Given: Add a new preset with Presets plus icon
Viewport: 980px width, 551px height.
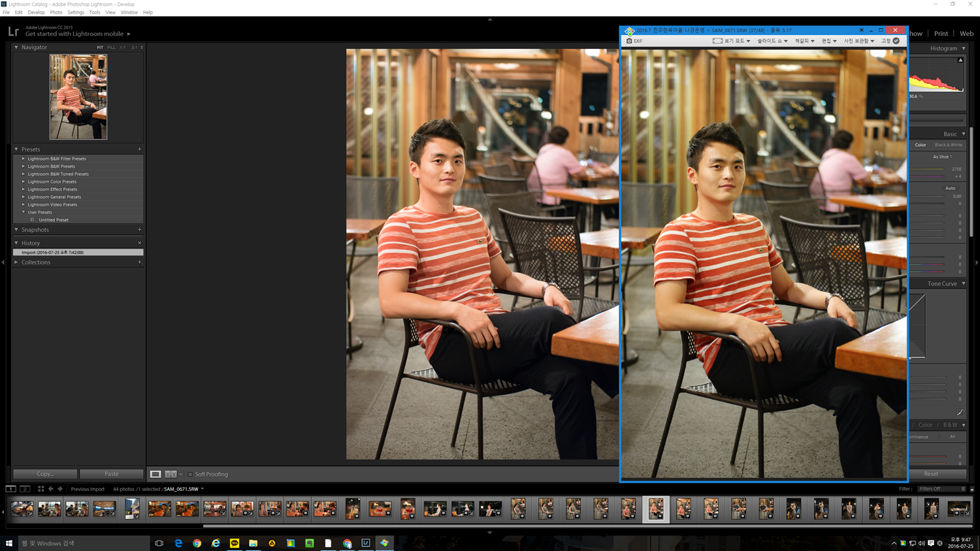Looking at the screenshot, I should [x=140, y=150].
